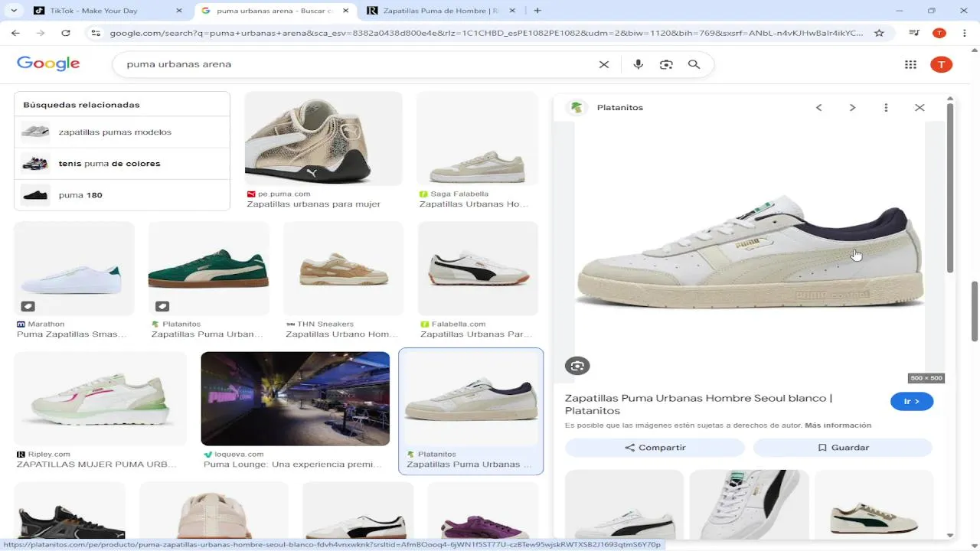Open Ripley.com women's Puma shoe result
This screenshot has height=551, width=980.
click(100, 399)
